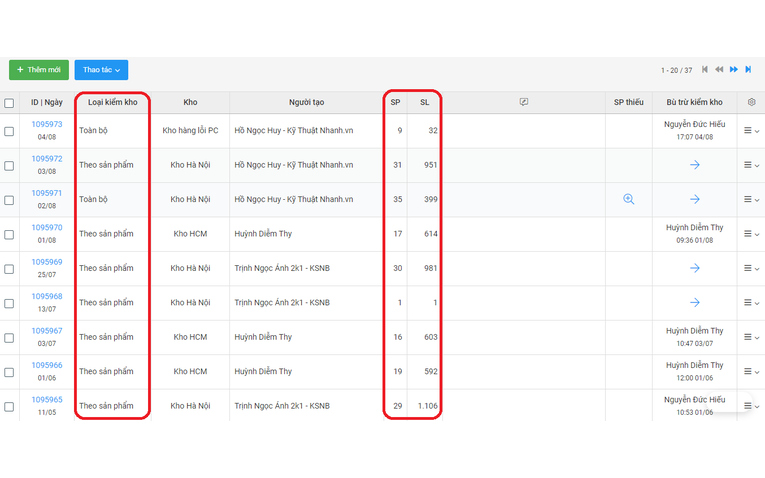This screenshot has width=765, height=478.
Task: Open row menu for 1095970
Action: click(751, 234)
